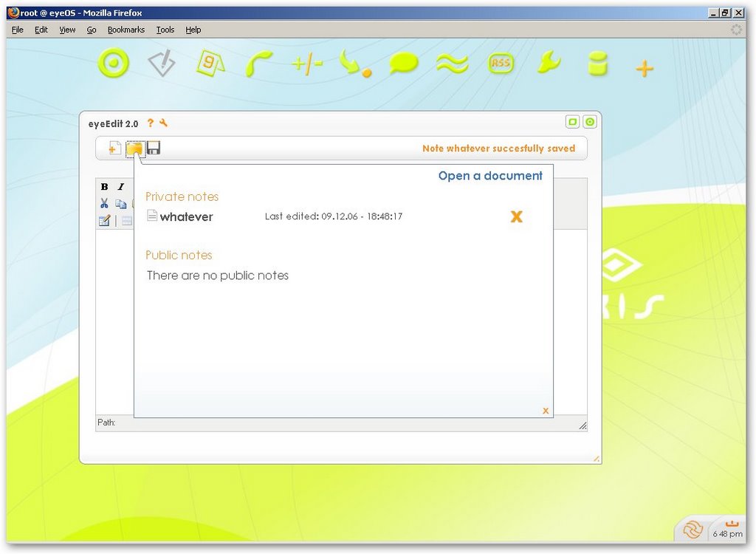This screenshot has width=756, height=554.
Task: Click the green cylinder database dock icon
Action: tap(597, 64)
